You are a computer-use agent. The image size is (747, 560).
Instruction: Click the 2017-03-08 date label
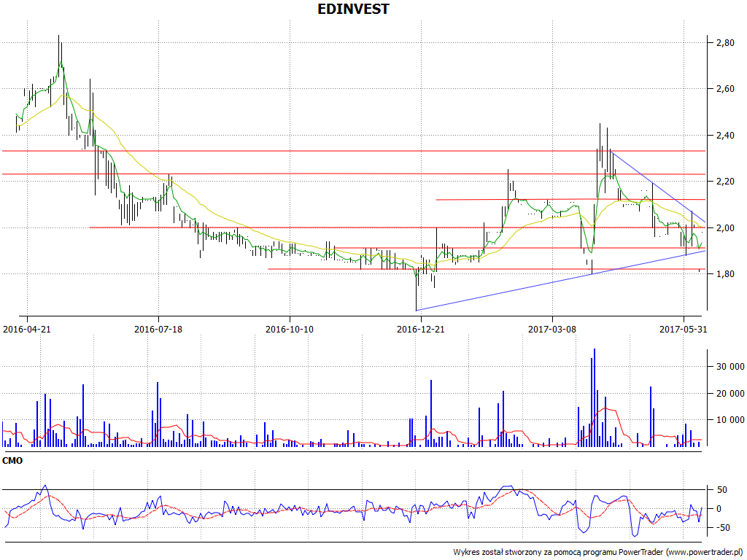552,329
